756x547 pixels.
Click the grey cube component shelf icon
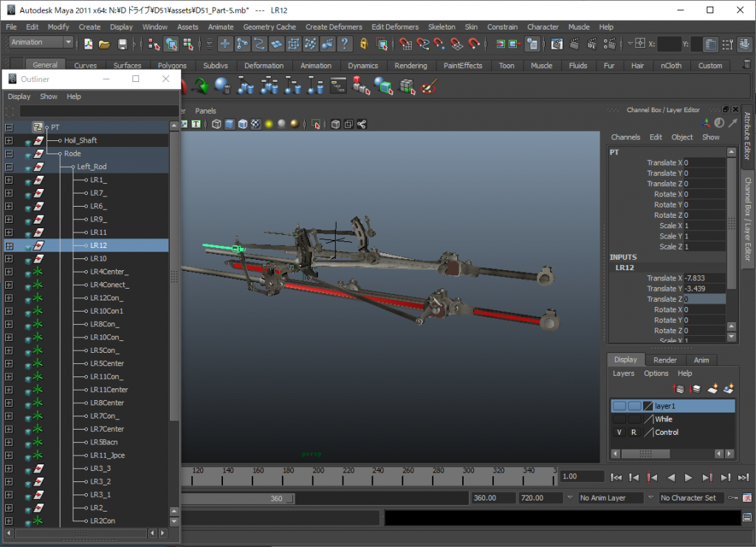(408, 86)
